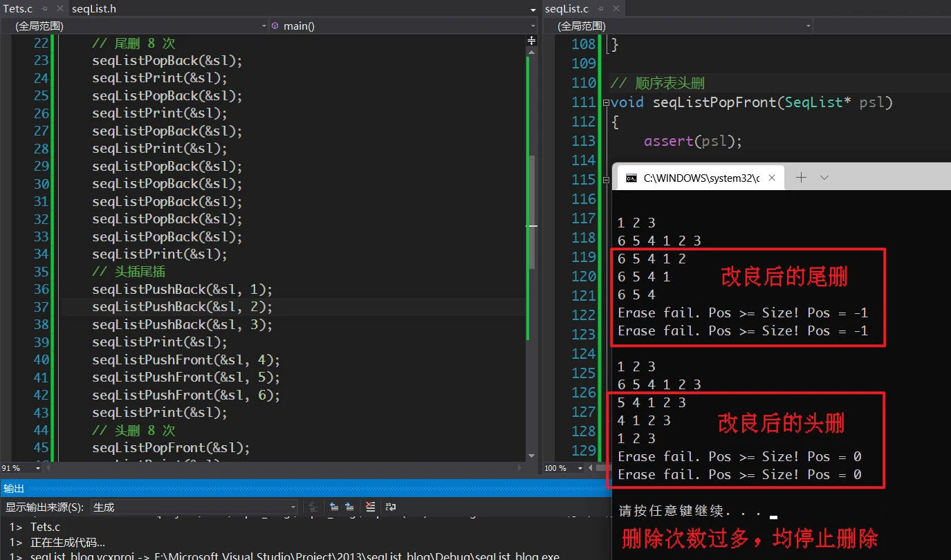Screen dimensions: 951x560
Task: Click line 43 seqListPrint(&sl);
Action: (x=160, y=412)
